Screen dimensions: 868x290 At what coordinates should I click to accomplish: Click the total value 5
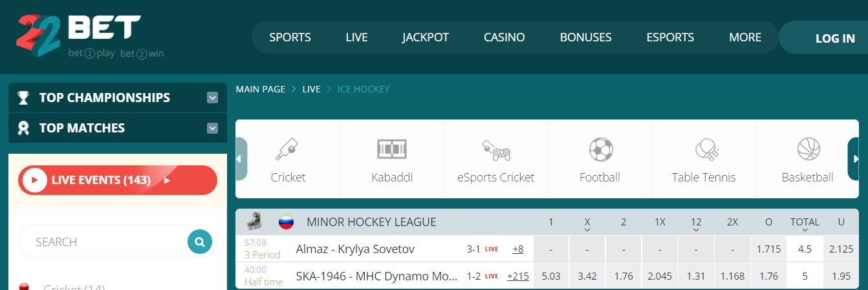click(x=805, y=276)
